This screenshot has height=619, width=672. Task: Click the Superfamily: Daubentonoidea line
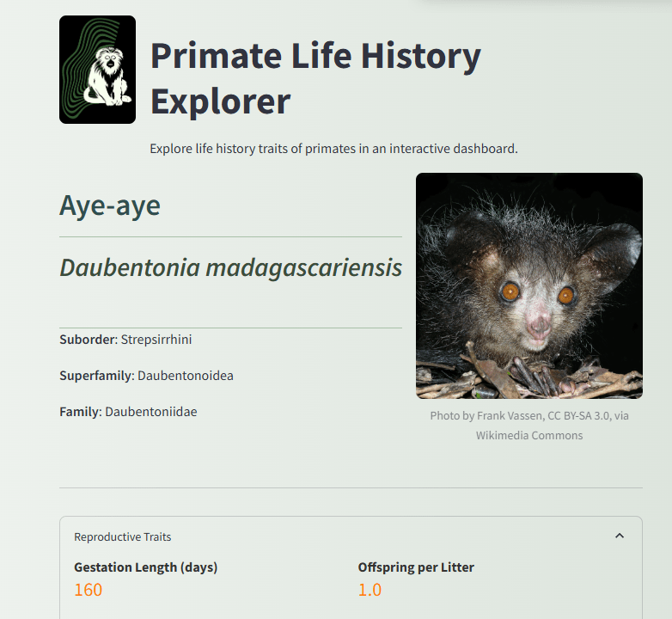tap(146, 376)
